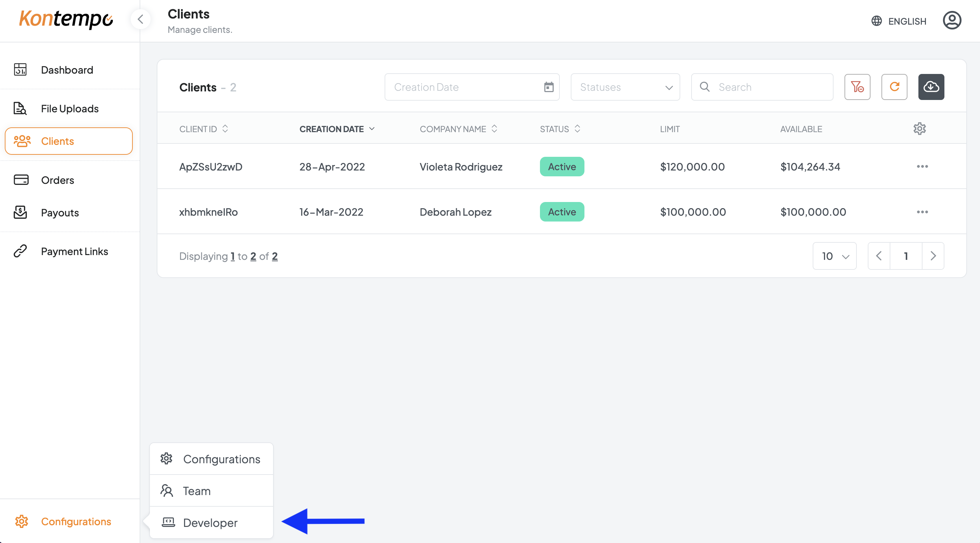This screenshot has height=543, width=980.
Task: Click the orange refresh icon button
Action: [894, 87]
